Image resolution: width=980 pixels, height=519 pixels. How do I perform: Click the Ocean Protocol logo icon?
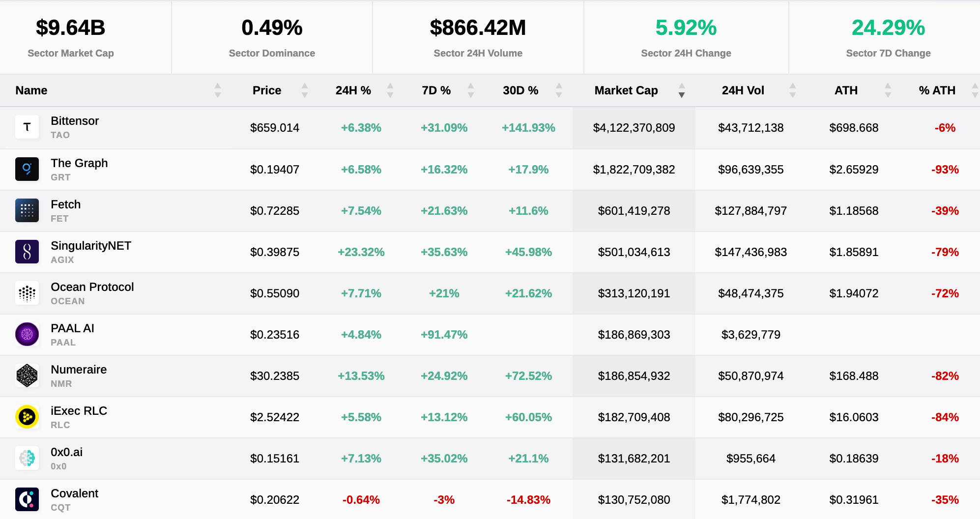pos(27,293)
